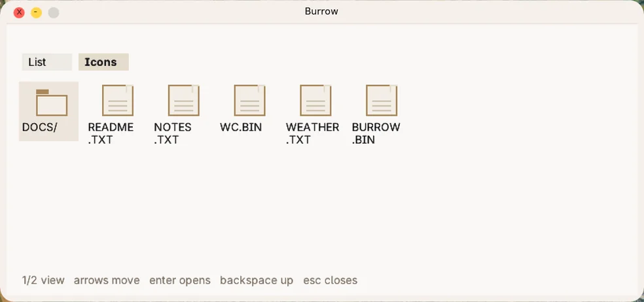644x302 pixels.
Task: Close the Burrow window
Action: (x=19, y=12)
